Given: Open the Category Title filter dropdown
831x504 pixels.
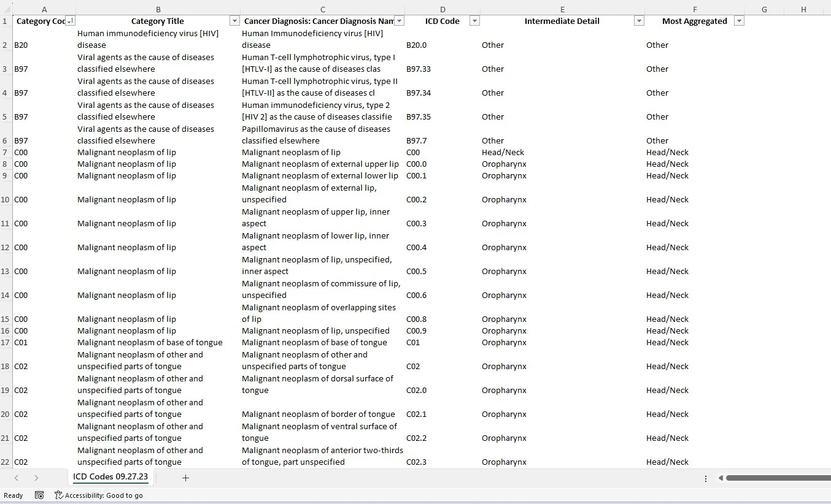Looking at the screenshot, I should click(x=234, y=21).
